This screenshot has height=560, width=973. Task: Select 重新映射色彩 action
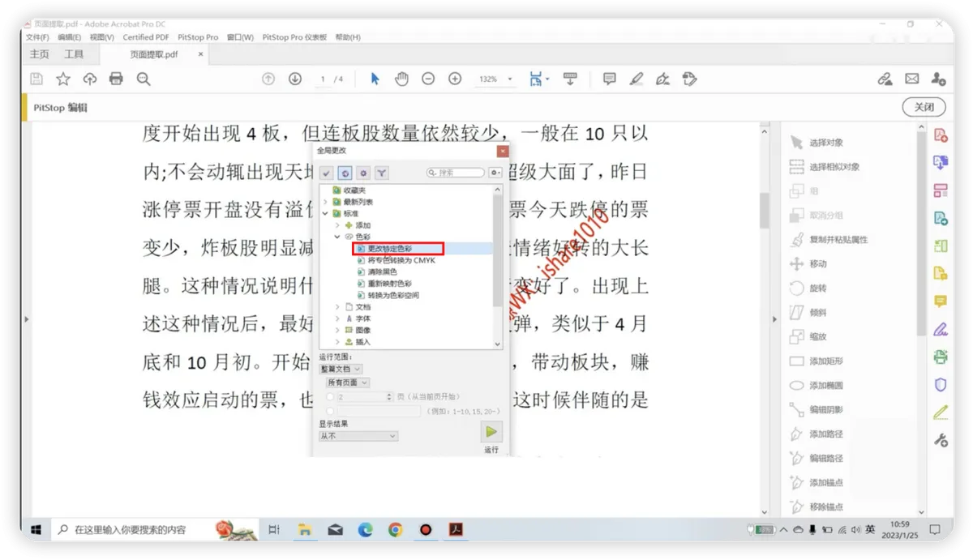coord(384,284)
